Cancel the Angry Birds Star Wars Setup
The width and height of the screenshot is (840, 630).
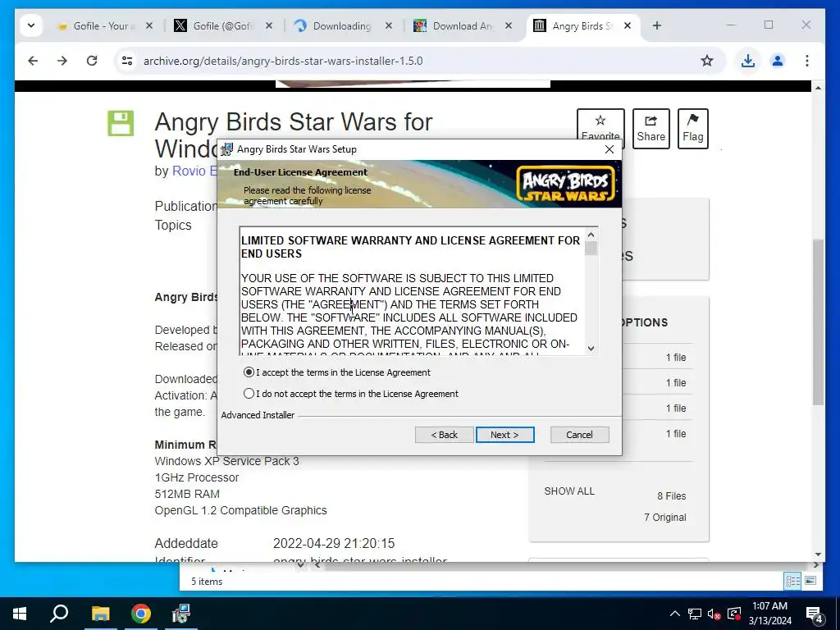click(579, 435)
